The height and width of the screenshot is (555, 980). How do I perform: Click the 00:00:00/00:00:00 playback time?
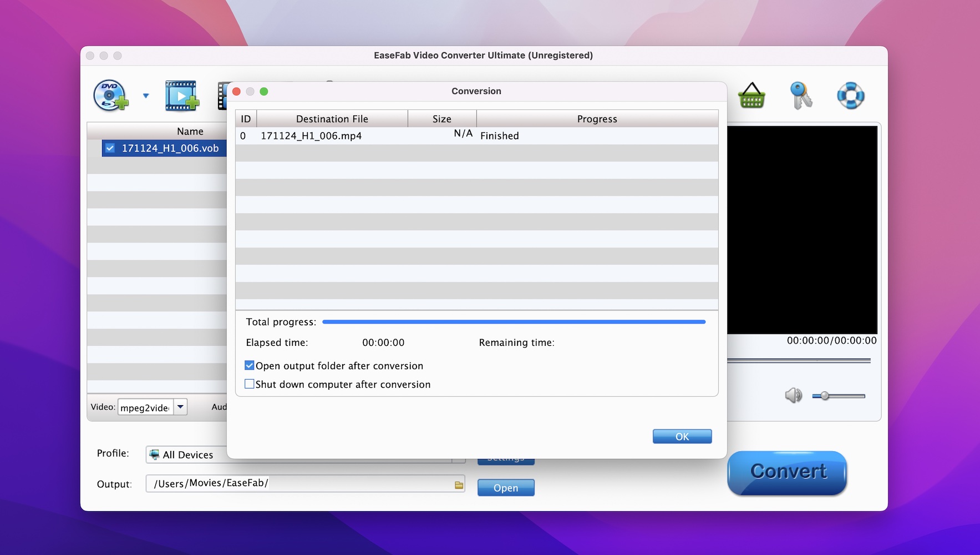click(x=831, y=340)
